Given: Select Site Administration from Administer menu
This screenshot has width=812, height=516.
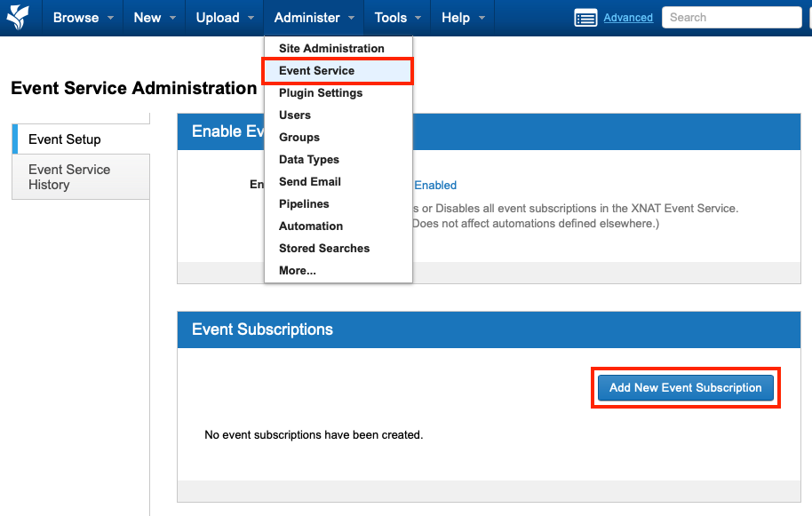Looking at the screenshot, I should pyautogui.click(x=331, y=49).
